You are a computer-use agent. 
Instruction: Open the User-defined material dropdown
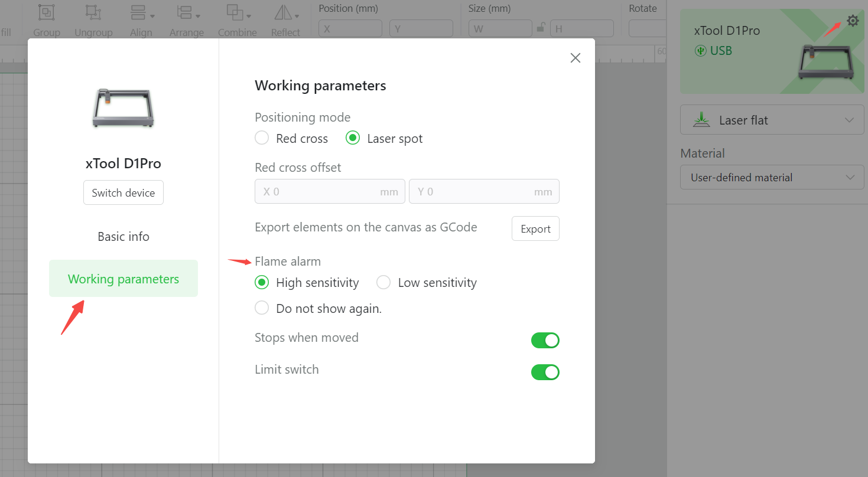tap(772, 177)
